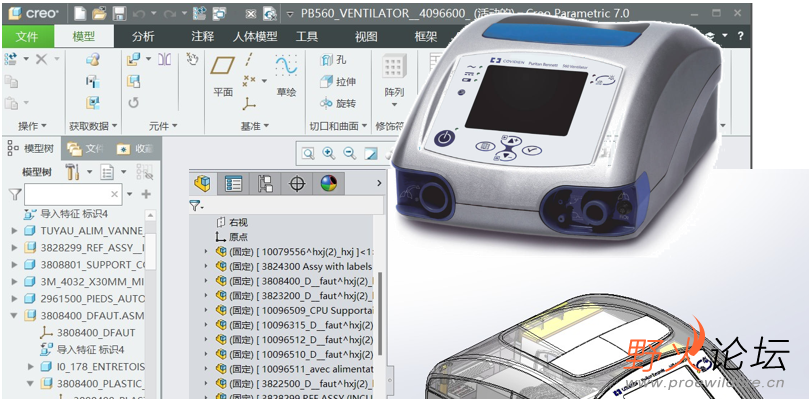Click the model tree search input field
The height and width of the screenshot is (399, 809).
[73, 194]
